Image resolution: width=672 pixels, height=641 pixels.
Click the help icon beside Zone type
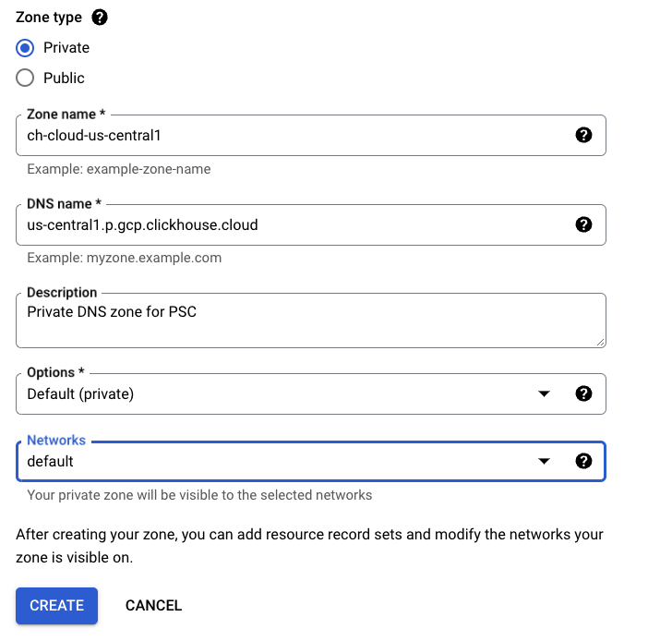(100, 18)
